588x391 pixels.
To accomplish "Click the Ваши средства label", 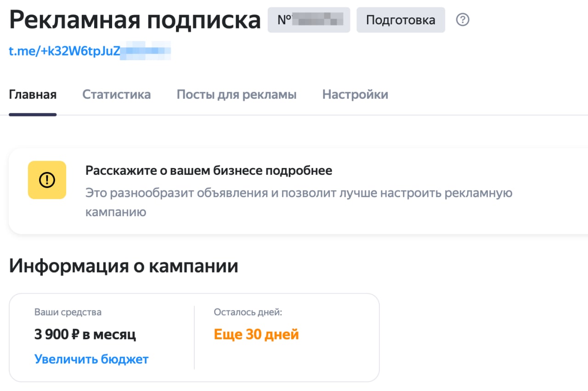I will coord(68,312).
